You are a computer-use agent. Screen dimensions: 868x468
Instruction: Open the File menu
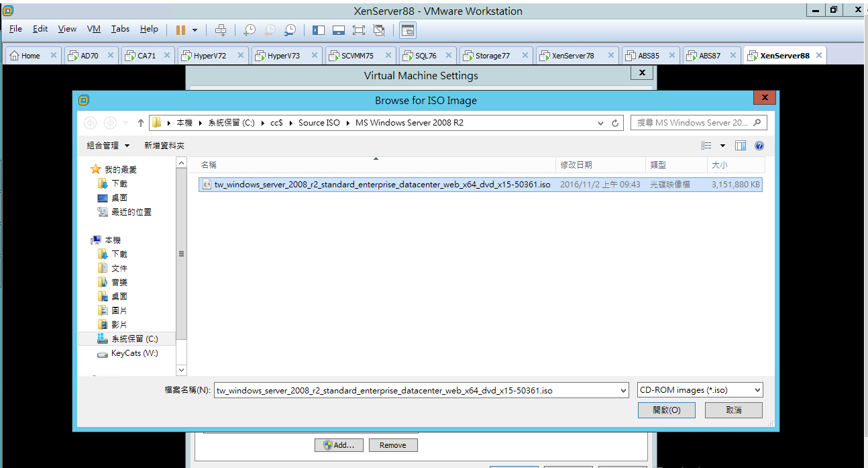15,29
